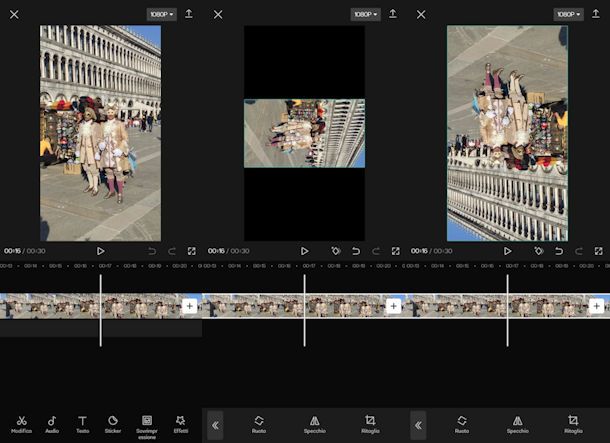Tap Ritaglia crop in right screen

[573, 424]
